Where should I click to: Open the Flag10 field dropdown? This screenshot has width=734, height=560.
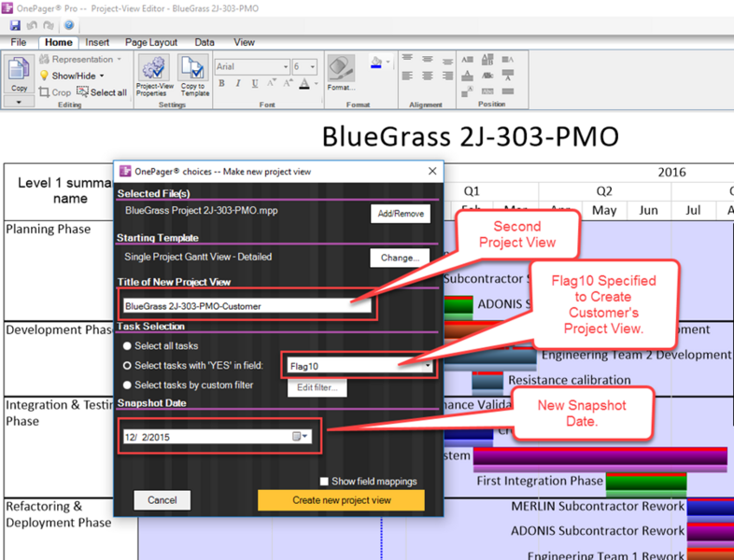tap(428, 366)
